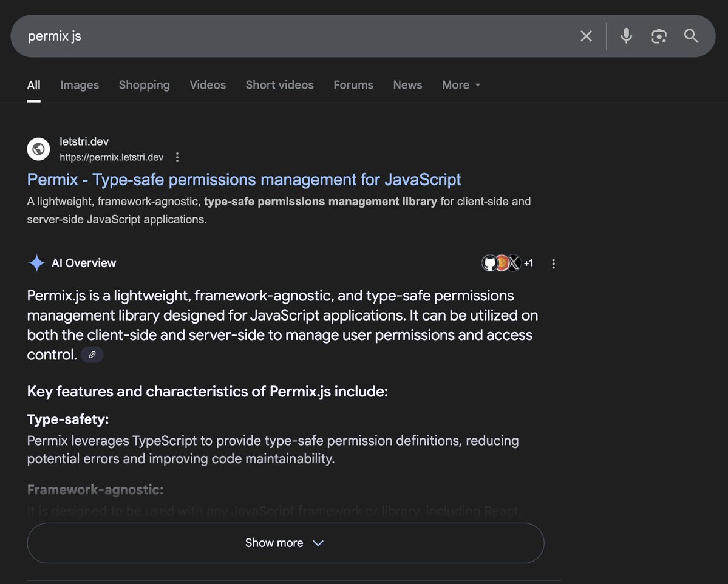Image resolution: width=728 pixels, height=584 pixels.
Task: Open the News tab
Action: pos(407,85)
